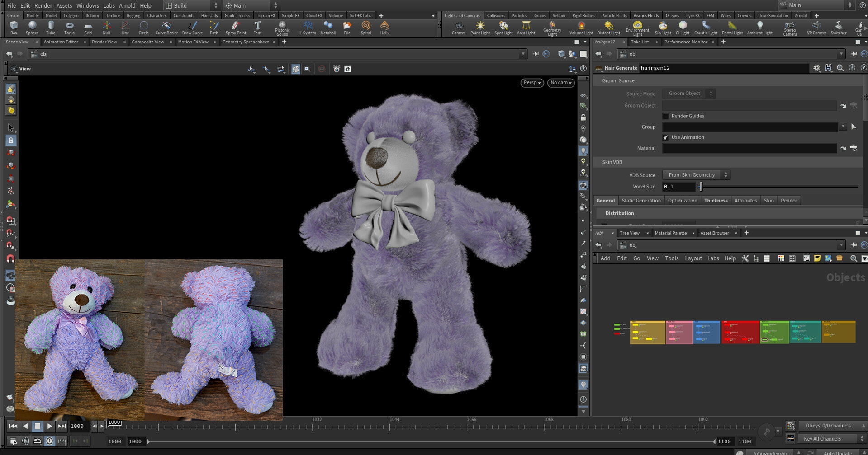Image resolution: width=868 pixels, height=455 pixels.
Task: Open the VDB Source dropdown
Action: click(696, 175)
